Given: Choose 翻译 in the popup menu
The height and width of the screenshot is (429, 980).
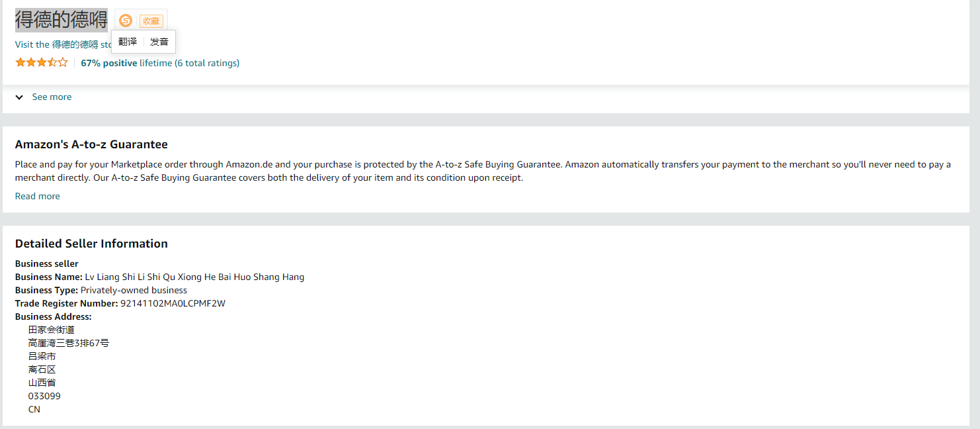Looking at the screenshot, I should click(128, 42).
